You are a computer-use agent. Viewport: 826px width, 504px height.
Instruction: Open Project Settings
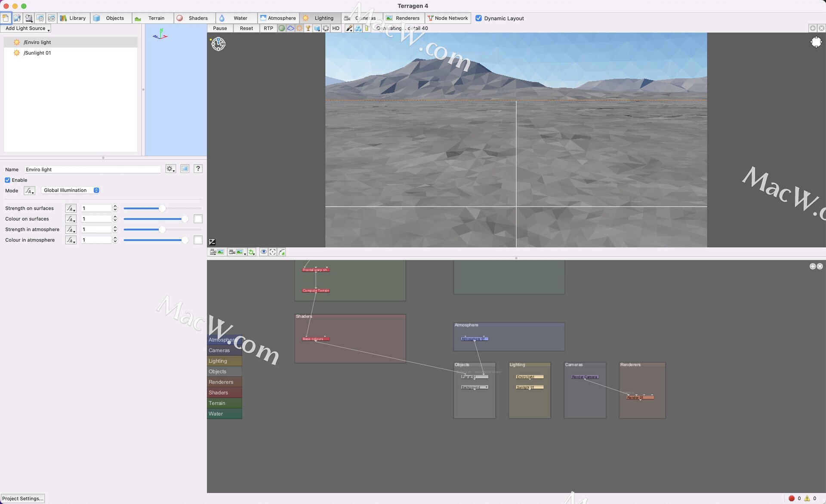pyautogui.click(x=23, y=498)
